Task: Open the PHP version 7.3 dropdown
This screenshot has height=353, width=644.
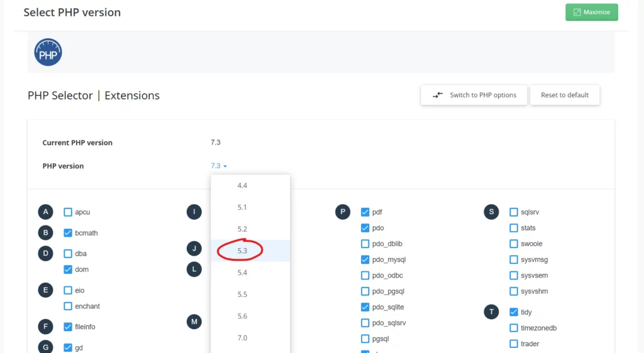Action: coord(219,166)
